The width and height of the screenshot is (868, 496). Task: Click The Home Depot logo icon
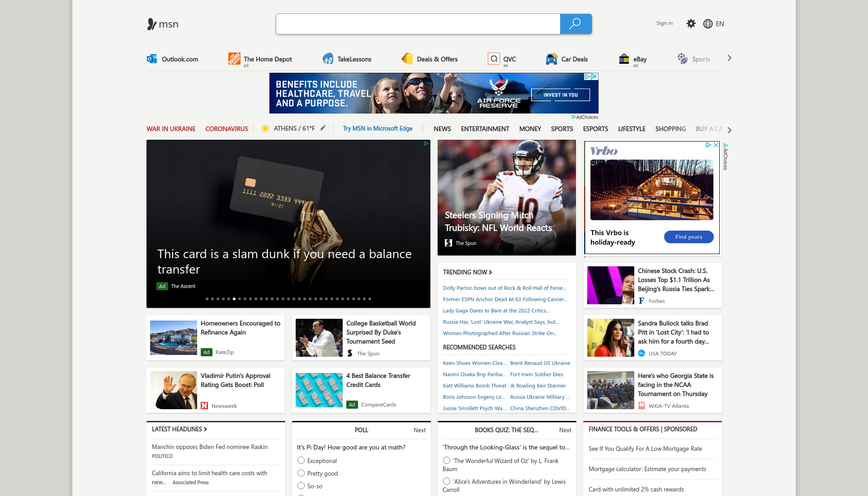[234, 59]
